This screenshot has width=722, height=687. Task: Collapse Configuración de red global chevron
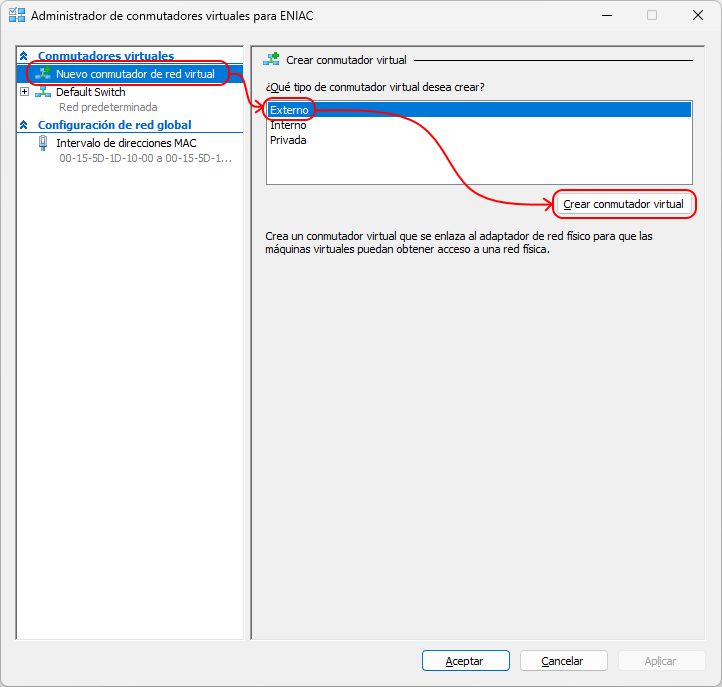pyautogui.click(x=24, y=125)
